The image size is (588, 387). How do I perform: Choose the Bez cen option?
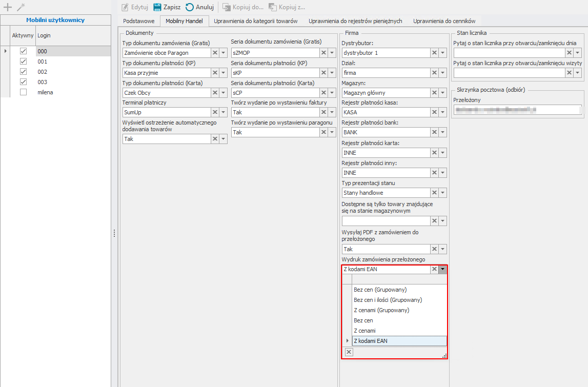click(363, 320)
